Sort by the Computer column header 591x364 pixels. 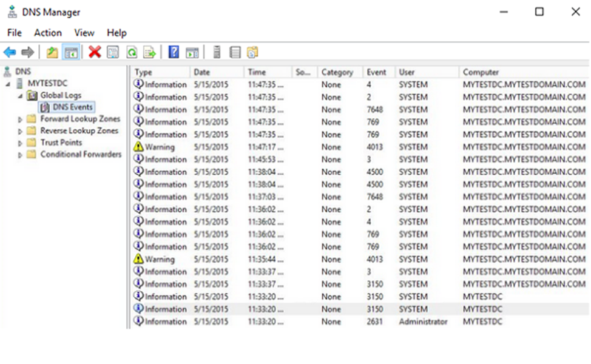524,72
